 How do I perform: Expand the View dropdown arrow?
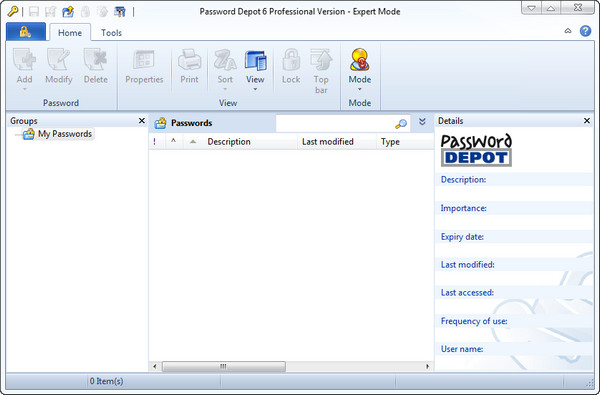point(255,90)
